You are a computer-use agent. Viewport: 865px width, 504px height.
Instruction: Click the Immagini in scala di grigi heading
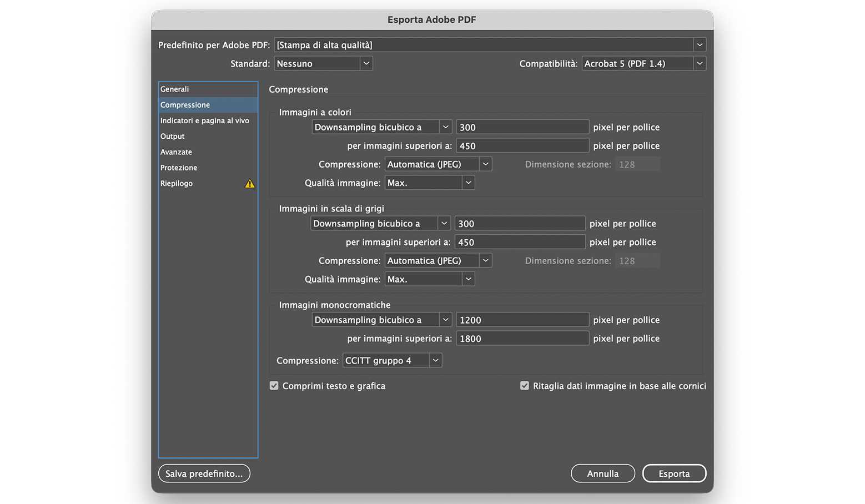click(x=331, y=209)
